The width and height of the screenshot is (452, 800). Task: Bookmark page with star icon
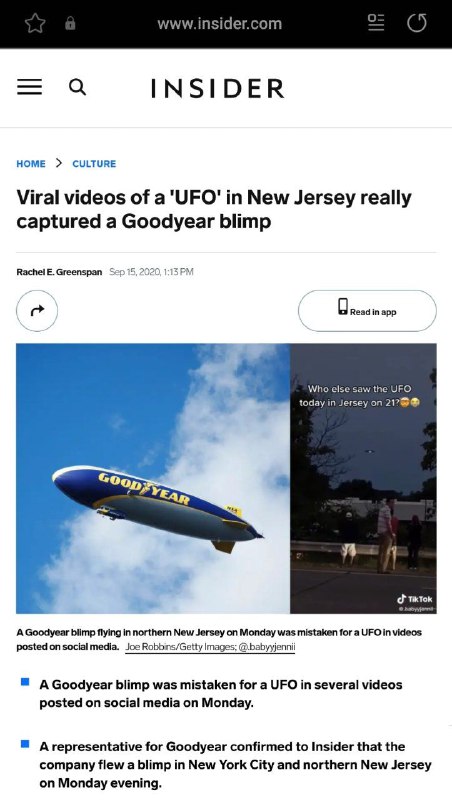[35, 23]
